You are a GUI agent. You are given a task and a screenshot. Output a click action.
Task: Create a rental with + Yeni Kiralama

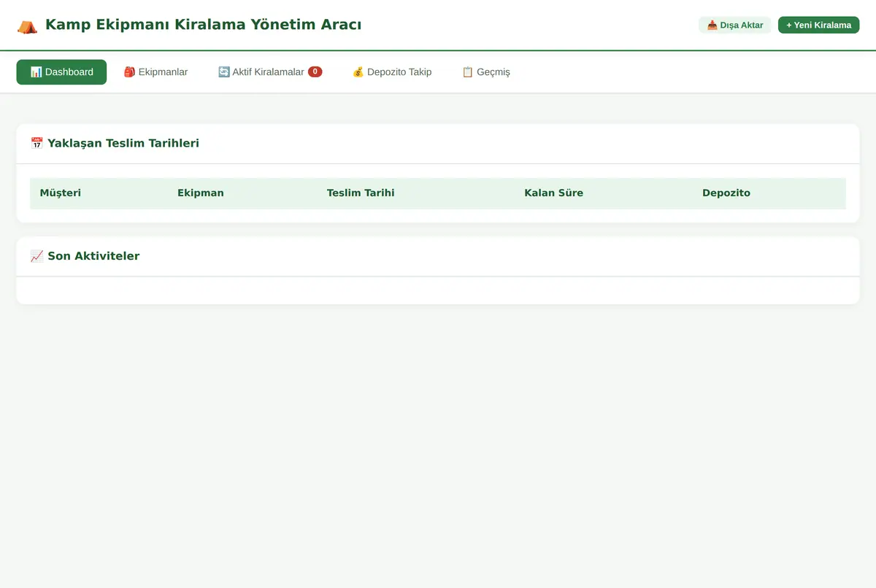819,25
